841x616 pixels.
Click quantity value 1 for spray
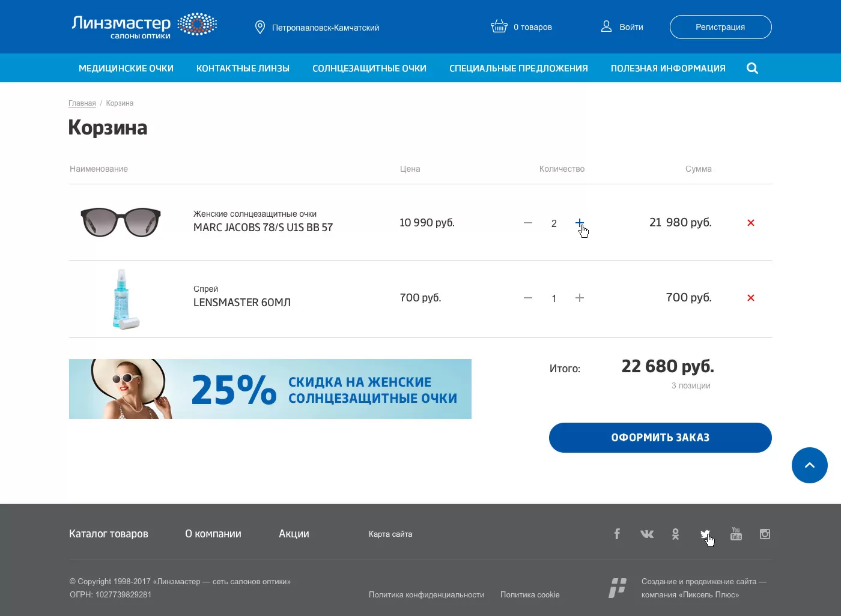click(x=554, y=298)
